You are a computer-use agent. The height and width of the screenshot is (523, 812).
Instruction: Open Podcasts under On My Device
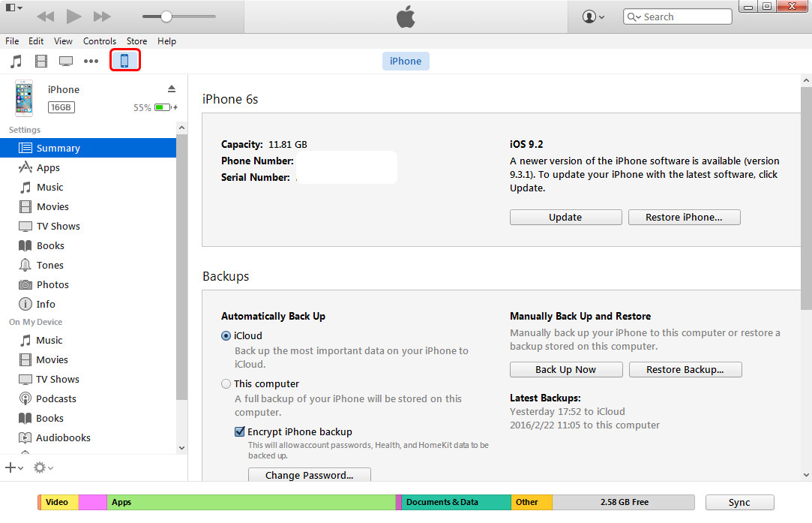pyautogui.click(x=55, y=398)
